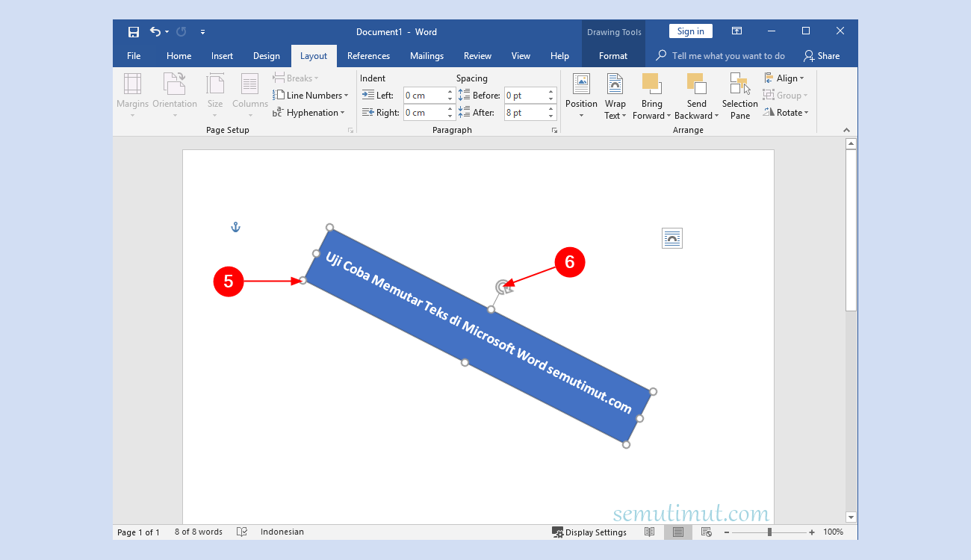Open the Hyphenation dropdown
Viewport: 971px width, 560px height.
click(308, 113)
